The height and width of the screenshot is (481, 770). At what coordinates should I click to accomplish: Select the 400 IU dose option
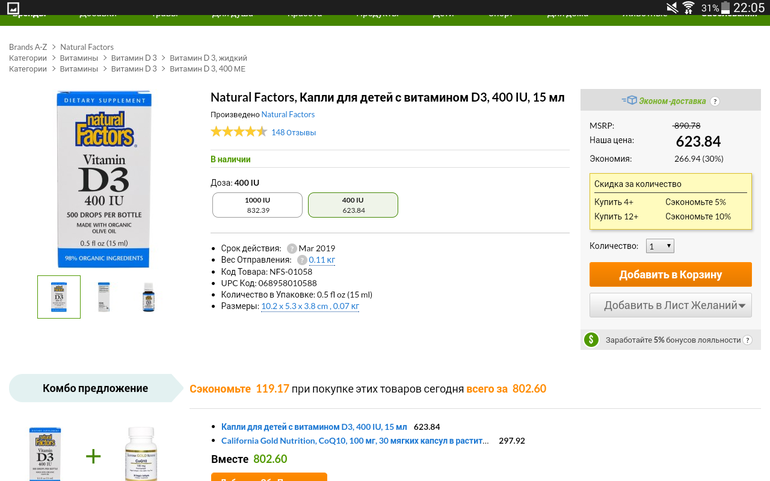coord(353,205)
